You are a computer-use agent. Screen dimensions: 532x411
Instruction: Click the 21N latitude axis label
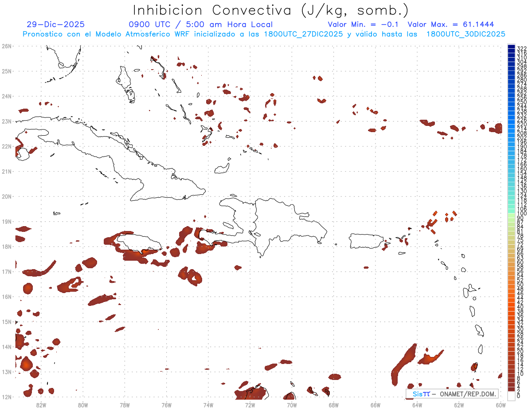coord(7,171)
